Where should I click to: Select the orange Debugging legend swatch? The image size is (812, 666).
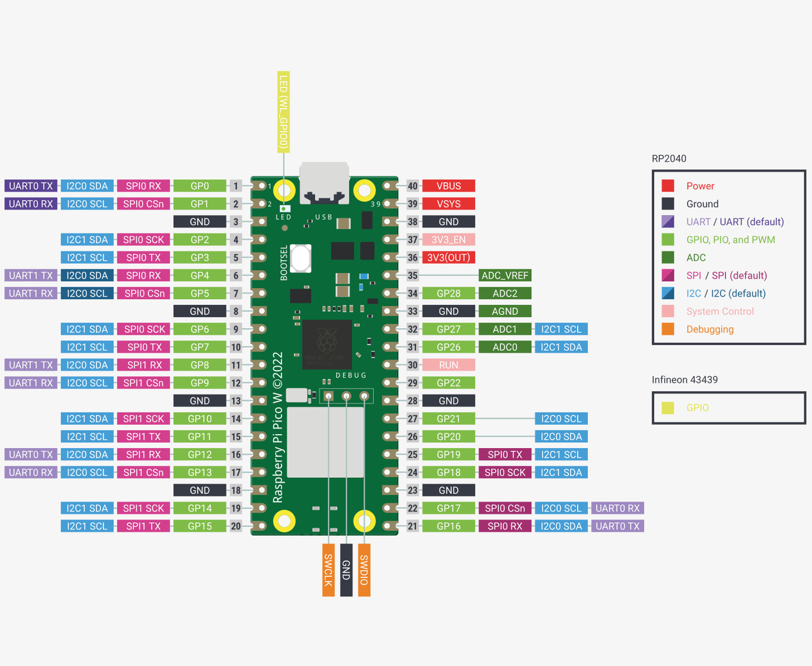[668, 329]
